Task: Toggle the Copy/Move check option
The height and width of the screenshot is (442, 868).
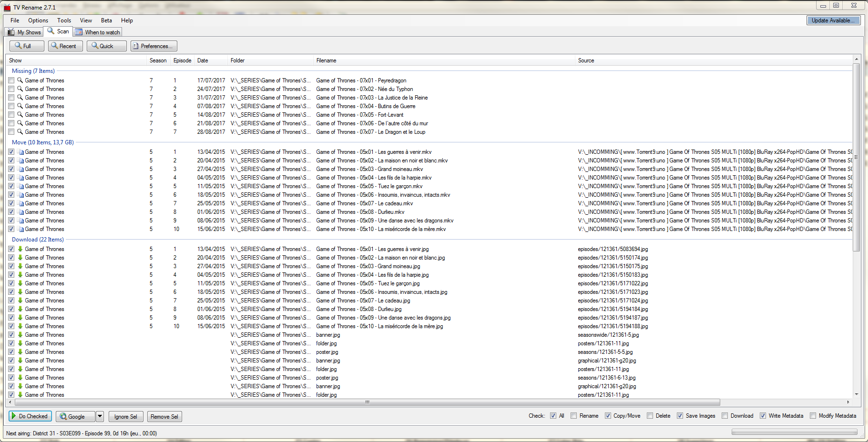Action: coord(608,416)
